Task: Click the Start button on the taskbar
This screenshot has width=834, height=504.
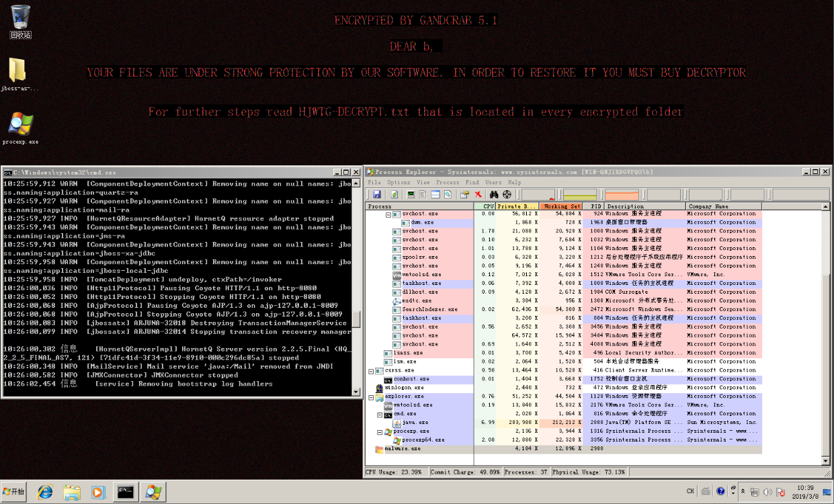Action: coord(14,492)
